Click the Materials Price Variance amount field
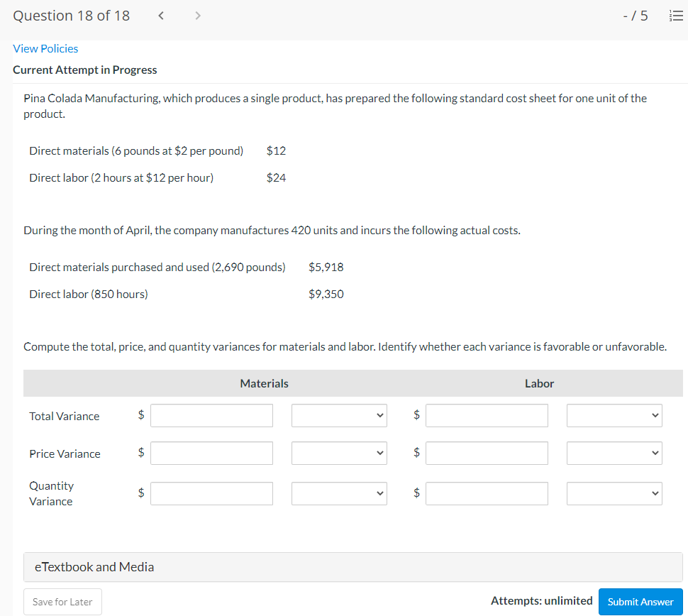The image size is (688, 616). click(211, 453)
